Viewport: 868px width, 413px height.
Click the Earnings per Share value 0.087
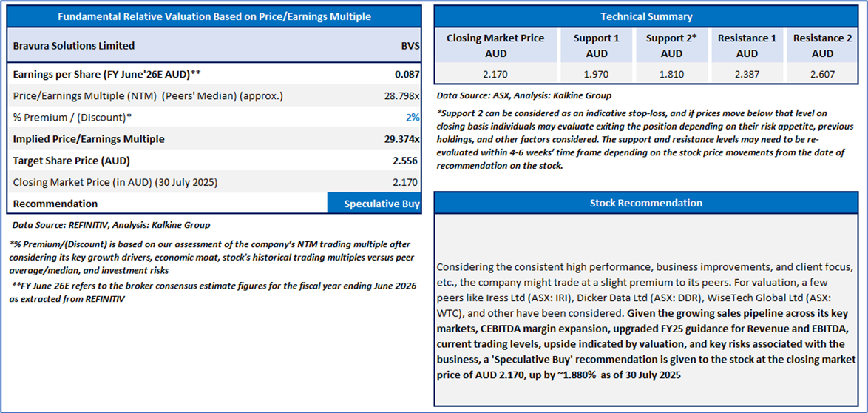tap(407, 74)
